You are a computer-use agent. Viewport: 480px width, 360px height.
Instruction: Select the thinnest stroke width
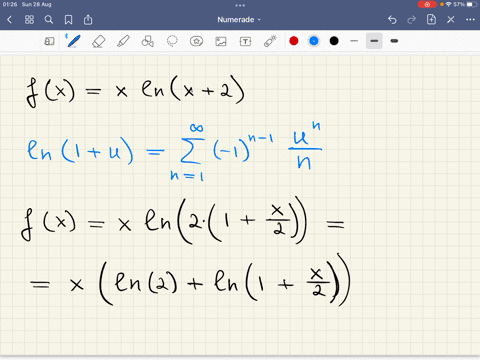[354, 41]
